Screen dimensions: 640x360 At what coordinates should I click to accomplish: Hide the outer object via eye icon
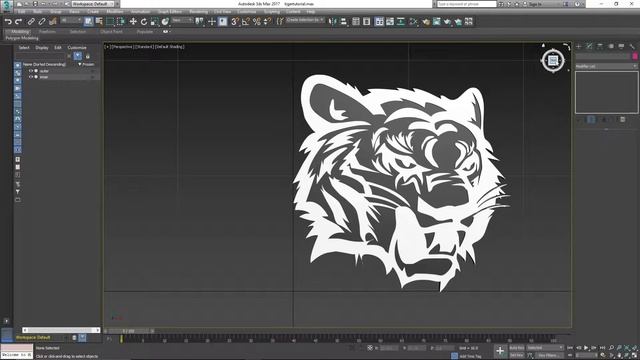tap(31, 71)
